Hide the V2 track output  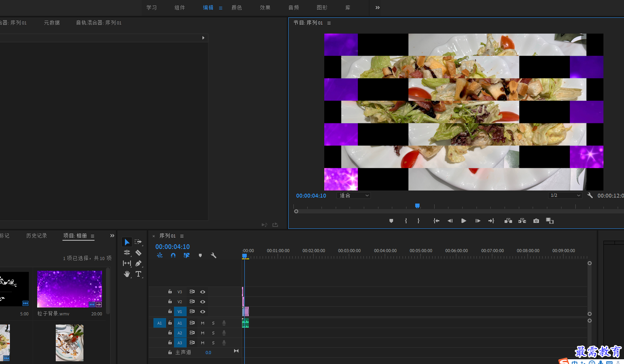point(202,302)
